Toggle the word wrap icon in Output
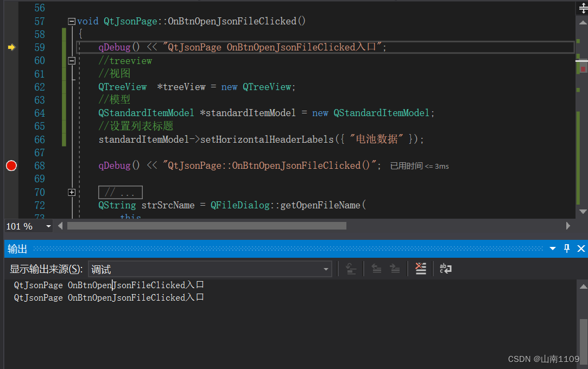The image size is (588, 369). pyautogui.click(x=446, y=269)
